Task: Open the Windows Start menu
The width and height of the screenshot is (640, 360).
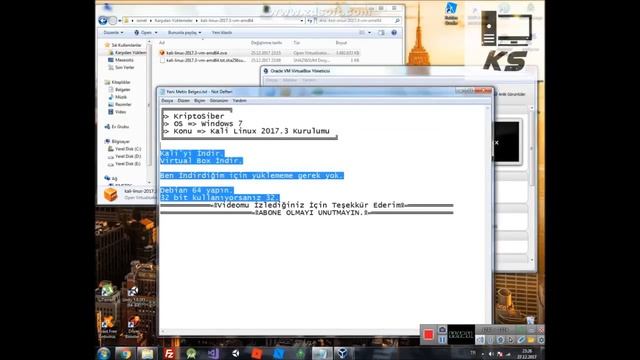Action: tap(103, 353)
